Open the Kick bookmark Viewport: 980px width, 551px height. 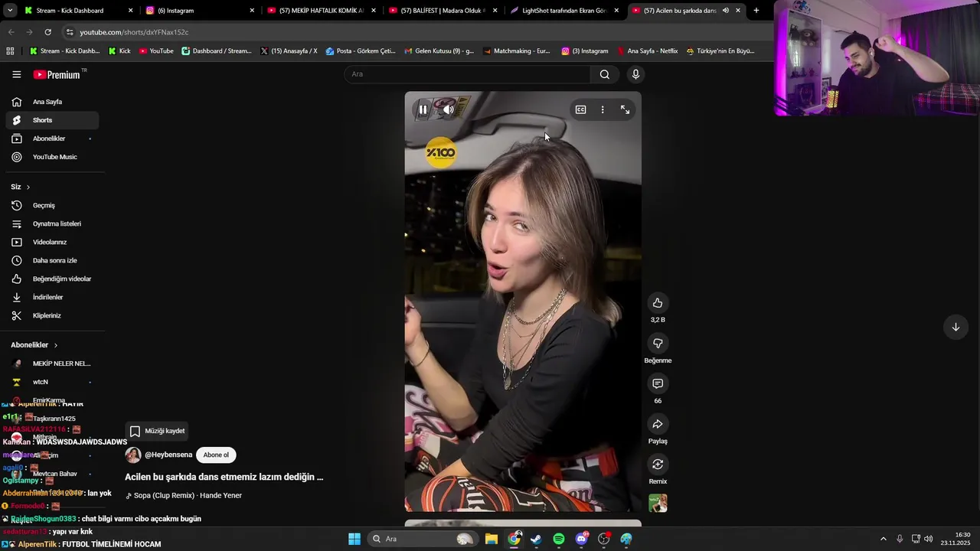pyautogui.click(x=119, y=51)
